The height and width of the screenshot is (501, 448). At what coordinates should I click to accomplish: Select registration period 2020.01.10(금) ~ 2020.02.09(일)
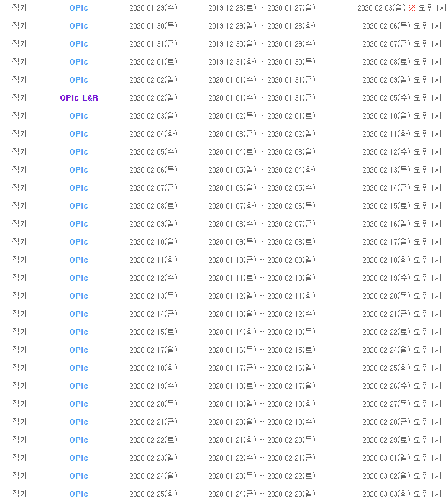pos(262,260)
